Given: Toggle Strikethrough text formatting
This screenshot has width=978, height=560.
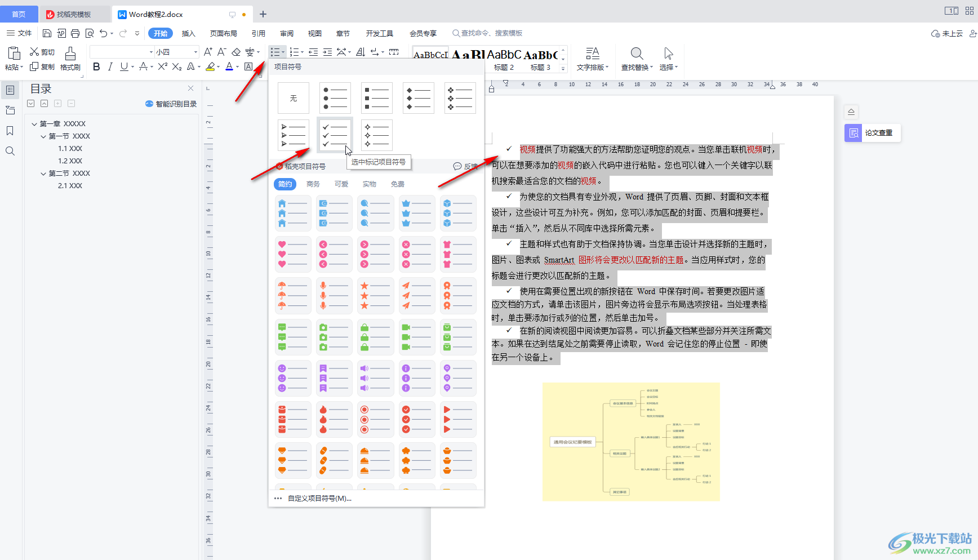Looking at the screenshot, I should [x=143, y=66].
